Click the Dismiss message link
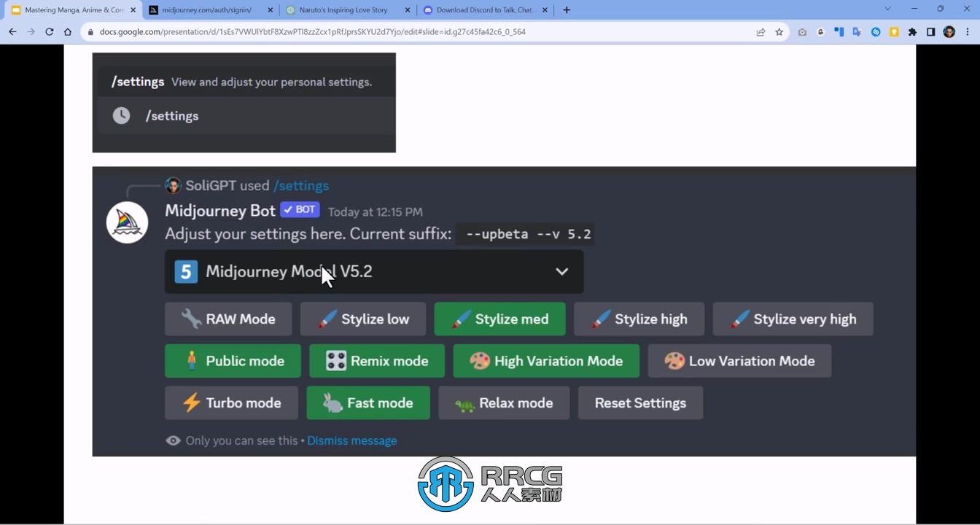 tap(352, 440)
